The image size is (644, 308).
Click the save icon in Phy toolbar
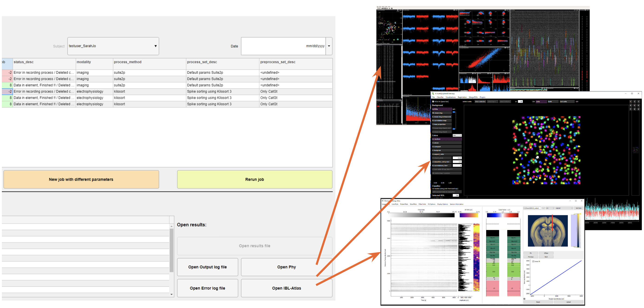pyautogui.click(x=392, y=9)
